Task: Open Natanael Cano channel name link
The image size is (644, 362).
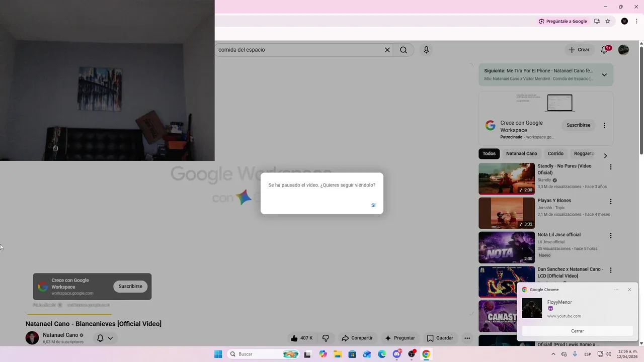Action: (60, 335)
